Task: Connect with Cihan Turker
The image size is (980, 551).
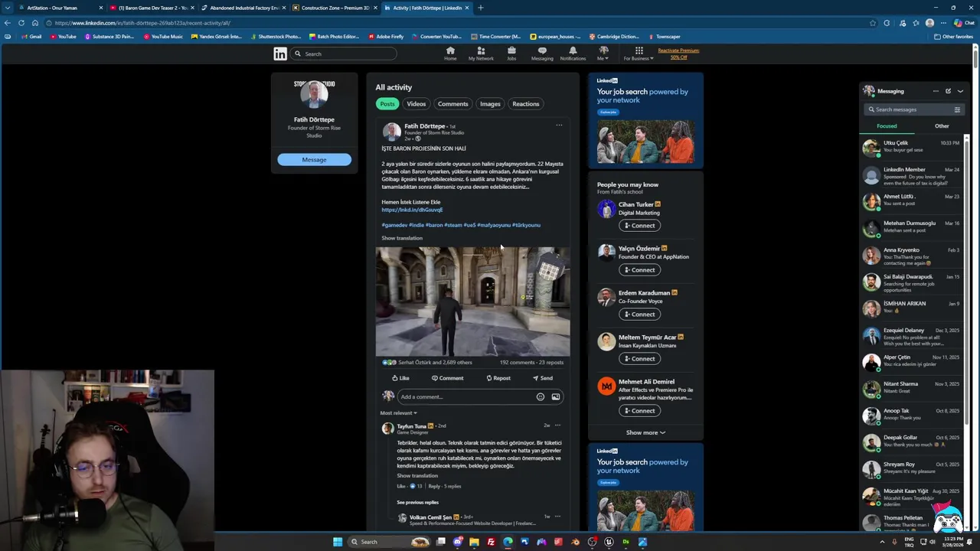Action: coord(639,226)
